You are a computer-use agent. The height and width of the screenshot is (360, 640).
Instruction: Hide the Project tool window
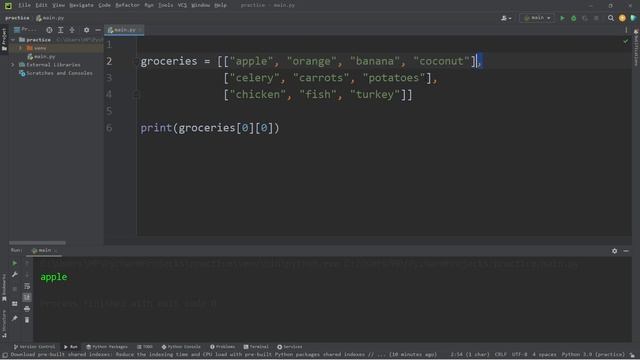(98, 30)
